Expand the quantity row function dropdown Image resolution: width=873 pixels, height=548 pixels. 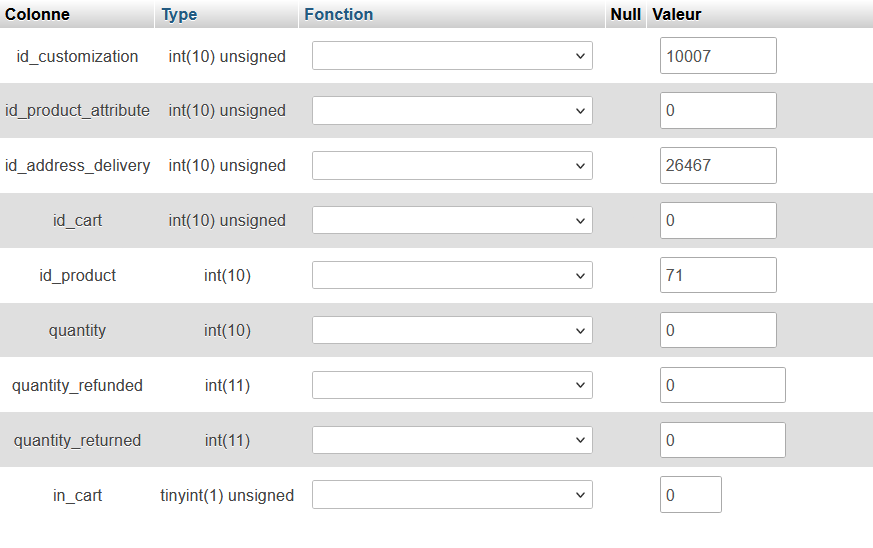point(452,330)
